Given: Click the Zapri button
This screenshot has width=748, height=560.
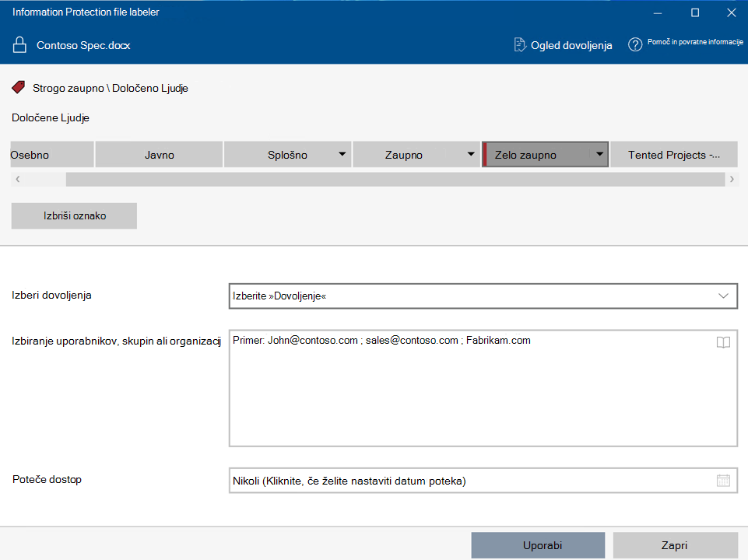Looking at the screenshot, I should coord(676,545).
